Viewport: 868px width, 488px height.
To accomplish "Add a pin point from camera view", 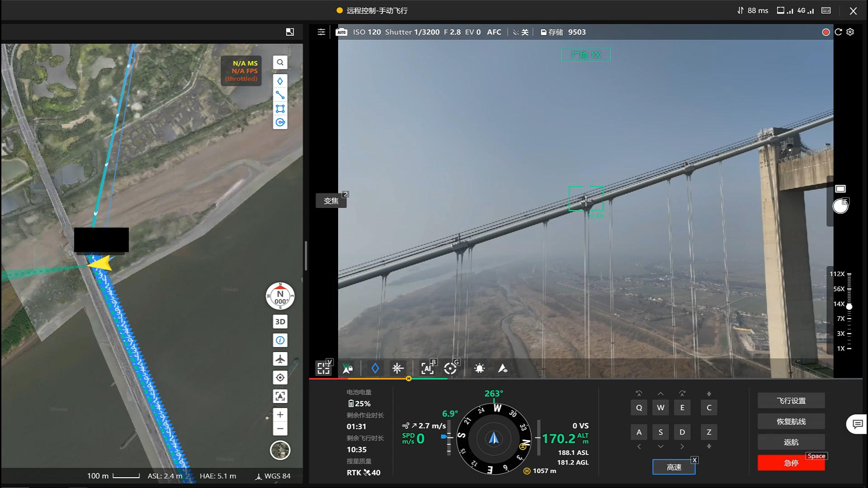I will pyautogui.click(x=375, y=369).
